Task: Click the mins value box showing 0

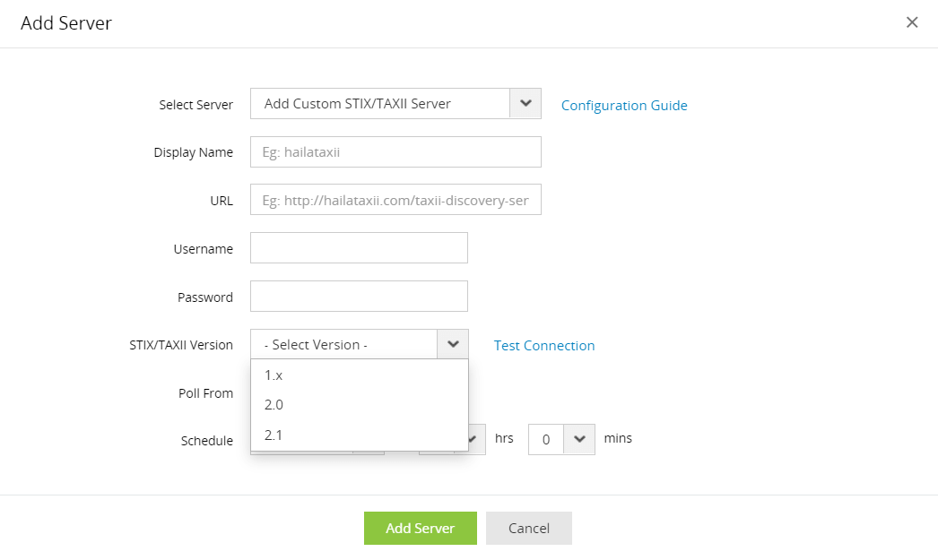Action: point(546,439)
